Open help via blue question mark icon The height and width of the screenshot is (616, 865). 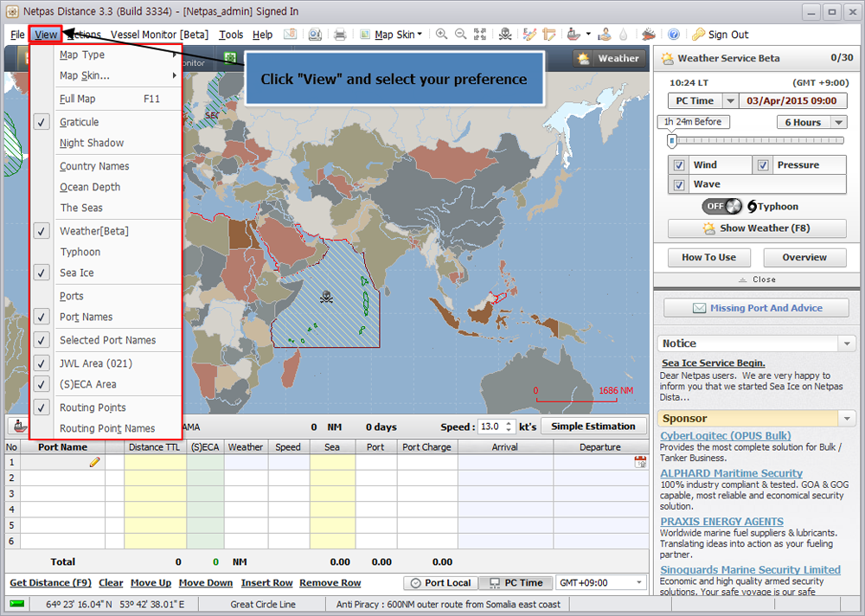pyautogui.click(x=674, y=35)
